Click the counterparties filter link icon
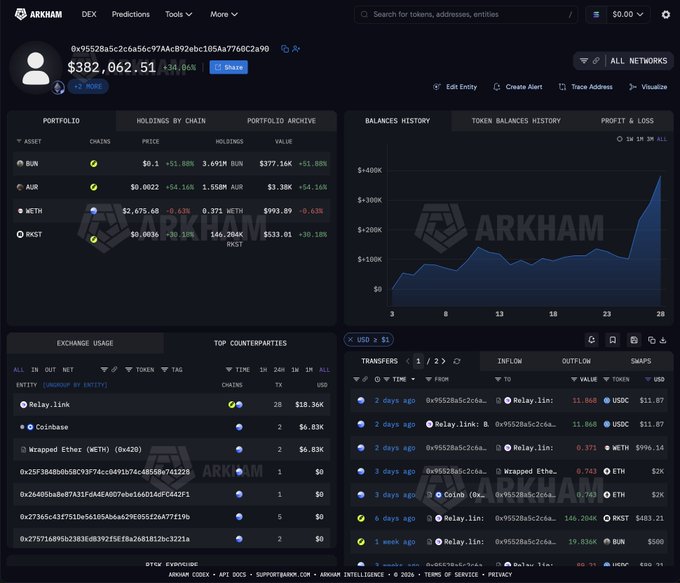Image resolution: width=680 pixels, height=583 pixels. (114, 370)
